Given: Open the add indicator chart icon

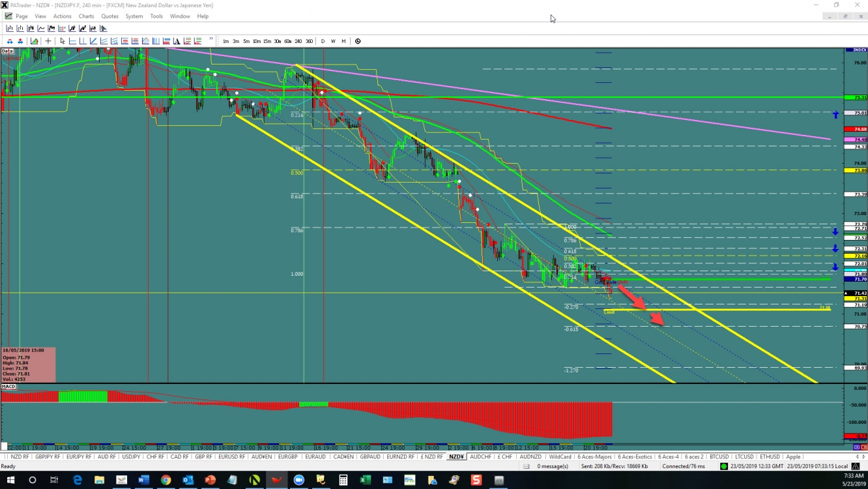Looking at the screenshot, I should 34,41.
